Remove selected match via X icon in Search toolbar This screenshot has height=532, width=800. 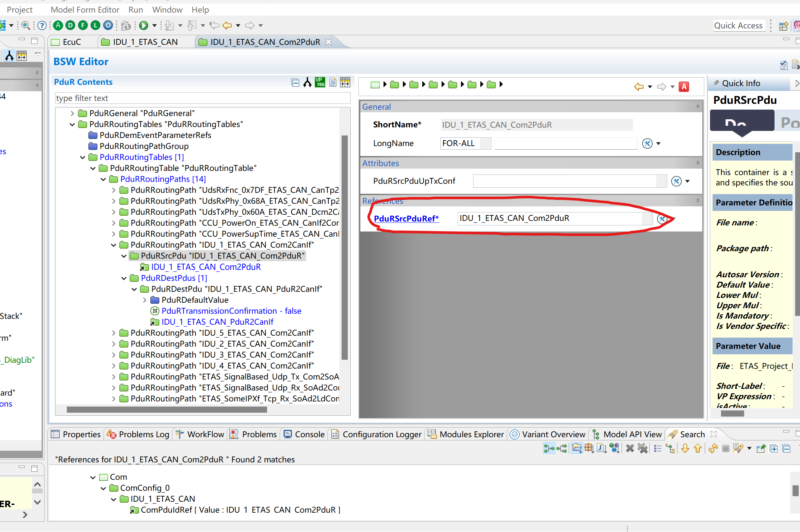coord(630,448)
